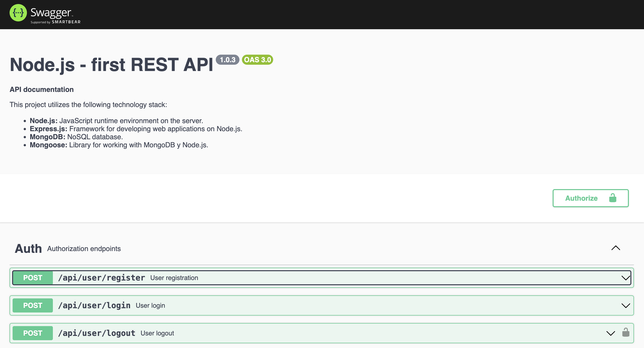Click the 1.0.3 version badge
This screenshot has width=644, height=348.
point(227,60)
